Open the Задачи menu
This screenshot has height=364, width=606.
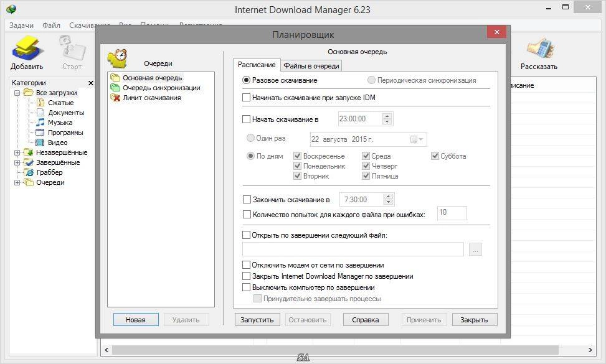[21, 26]
